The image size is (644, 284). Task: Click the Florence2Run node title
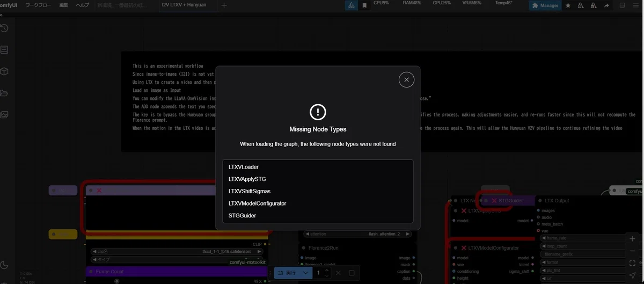(x=323, y=248)
